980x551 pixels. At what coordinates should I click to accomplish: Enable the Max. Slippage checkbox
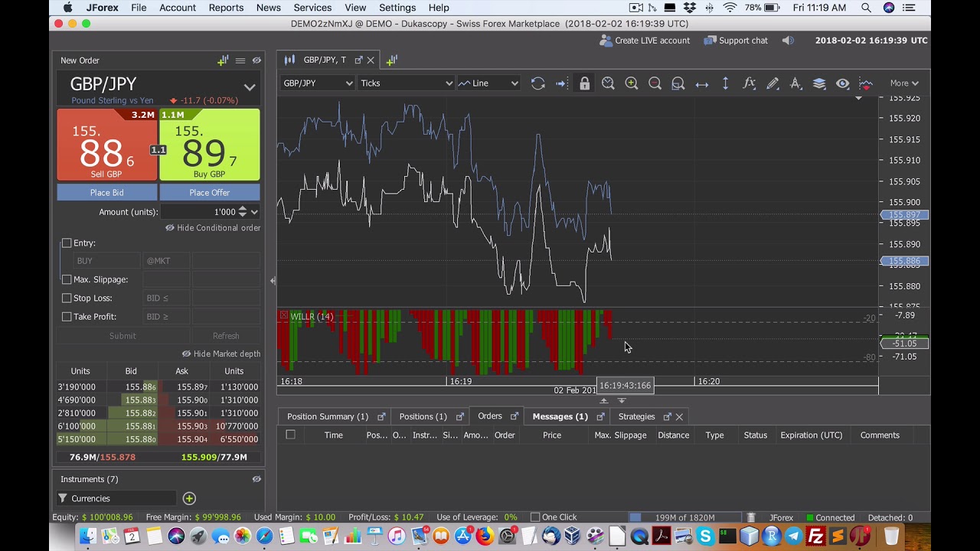pyautogui.click(x=67, y=280)
